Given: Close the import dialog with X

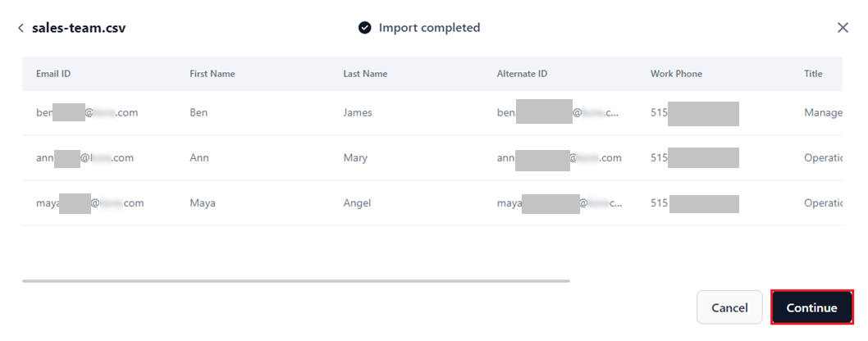Looking at the screenshot, I should point(843,28).
